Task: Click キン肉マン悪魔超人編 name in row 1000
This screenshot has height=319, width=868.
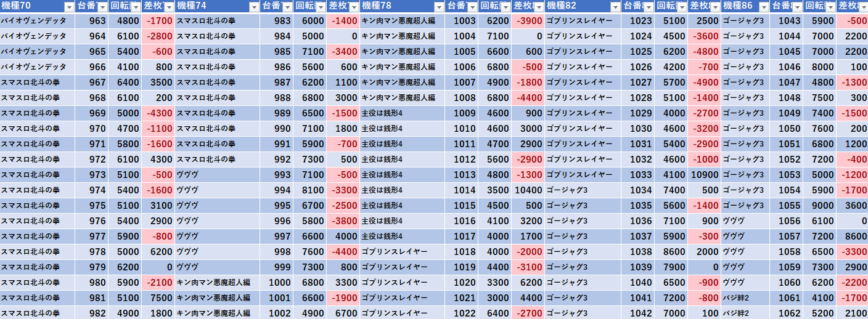Action: point(213,283)
